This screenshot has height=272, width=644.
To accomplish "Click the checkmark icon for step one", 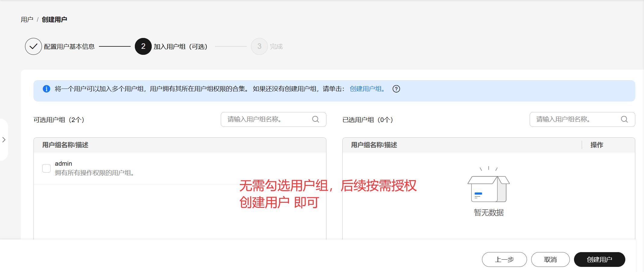I will pyautogui.click(x=33, y=46).
